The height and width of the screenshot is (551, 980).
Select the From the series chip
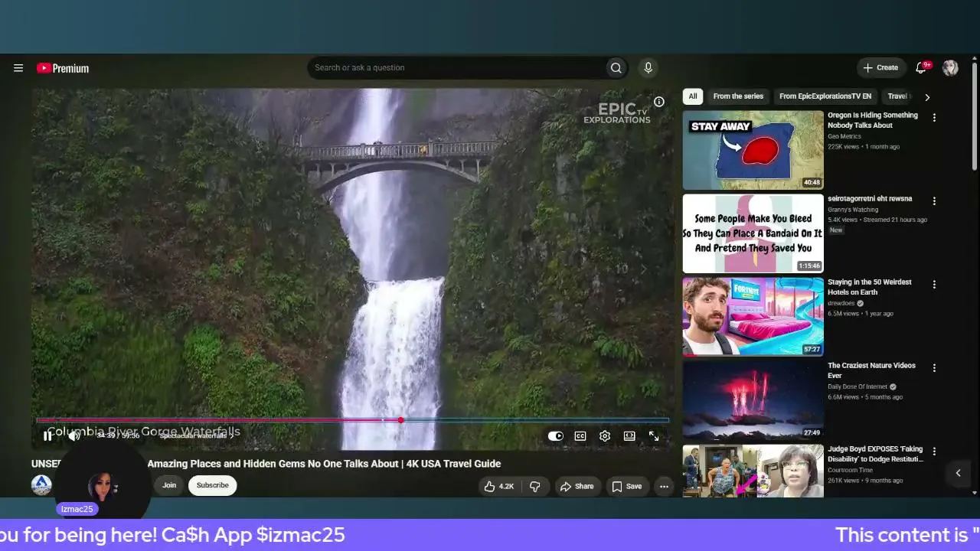738,96
